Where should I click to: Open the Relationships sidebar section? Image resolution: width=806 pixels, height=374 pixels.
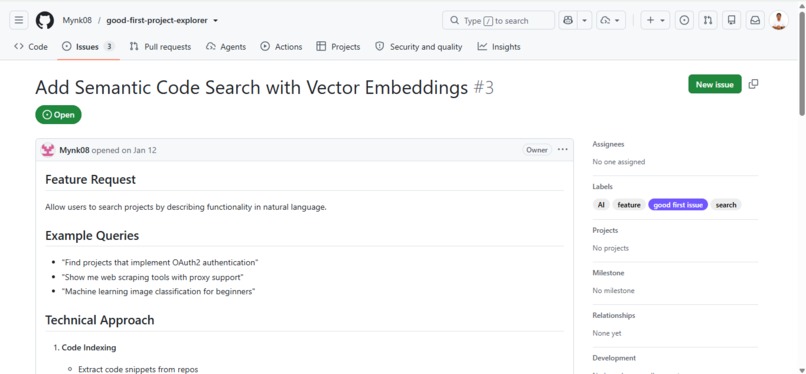pos(614,315)
